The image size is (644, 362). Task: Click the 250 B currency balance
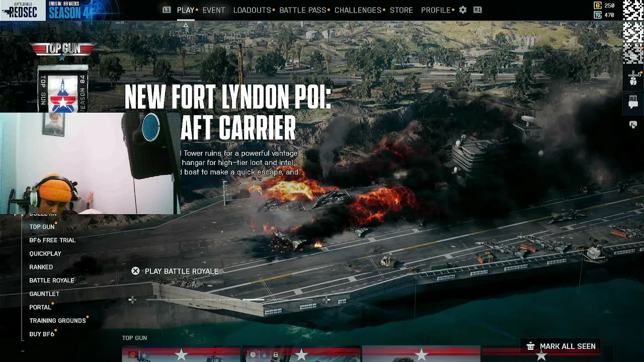[x=609, y=6]
